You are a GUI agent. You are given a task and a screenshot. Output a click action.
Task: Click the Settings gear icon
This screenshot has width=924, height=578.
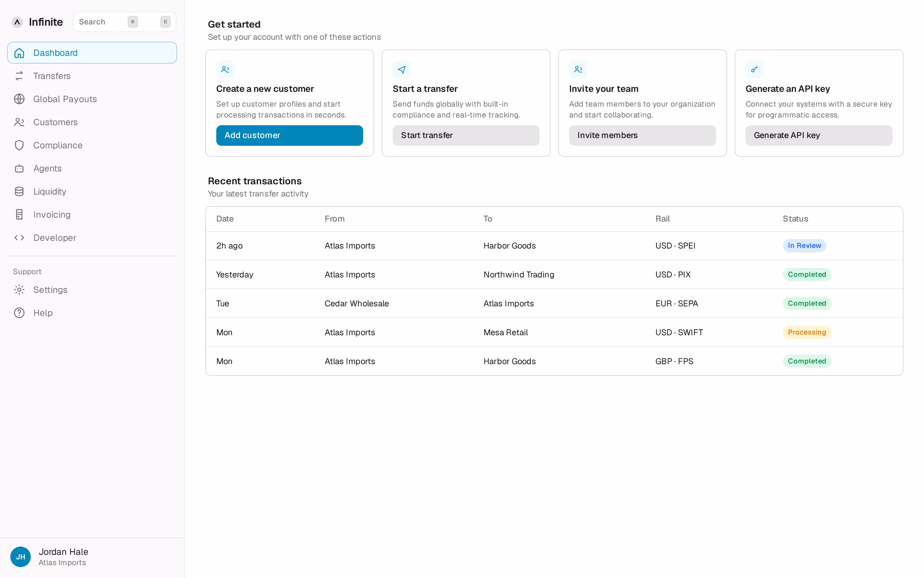click(19, 290)
